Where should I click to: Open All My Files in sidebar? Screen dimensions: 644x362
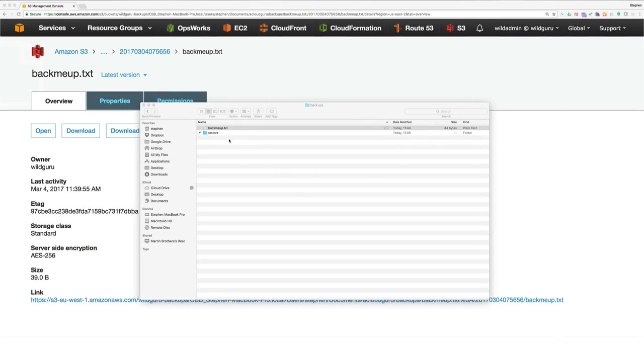(x=159, y=155)
